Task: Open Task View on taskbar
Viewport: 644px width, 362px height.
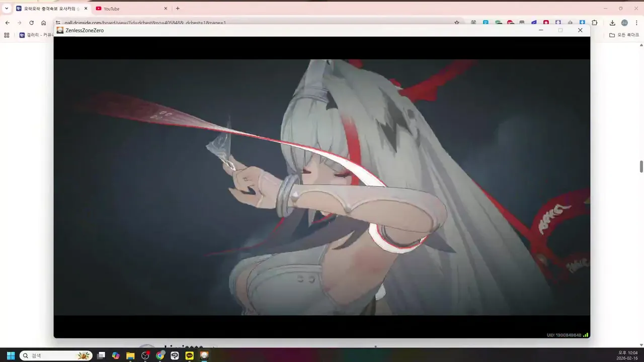Action: click(101, 355)
